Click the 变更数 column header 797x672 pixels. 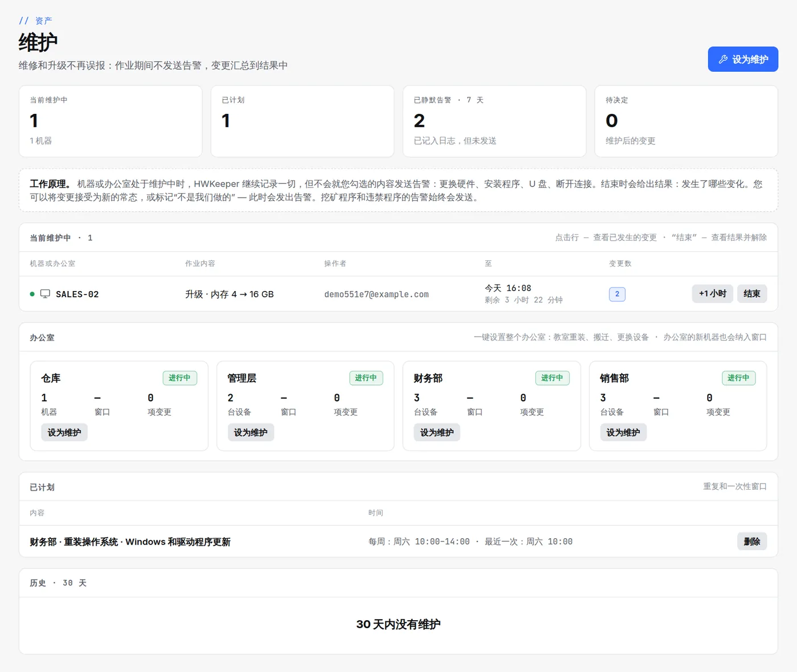620,264
